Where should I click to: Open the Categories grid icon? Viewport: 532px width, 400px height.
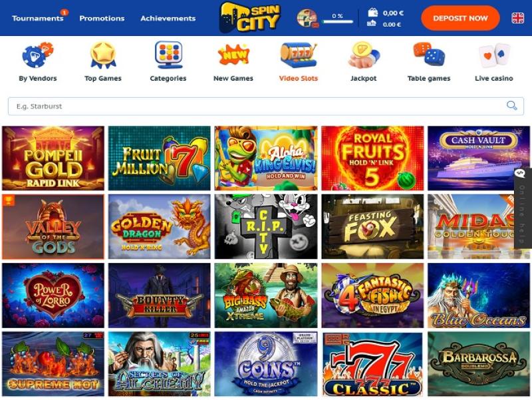tap(168, 55)
